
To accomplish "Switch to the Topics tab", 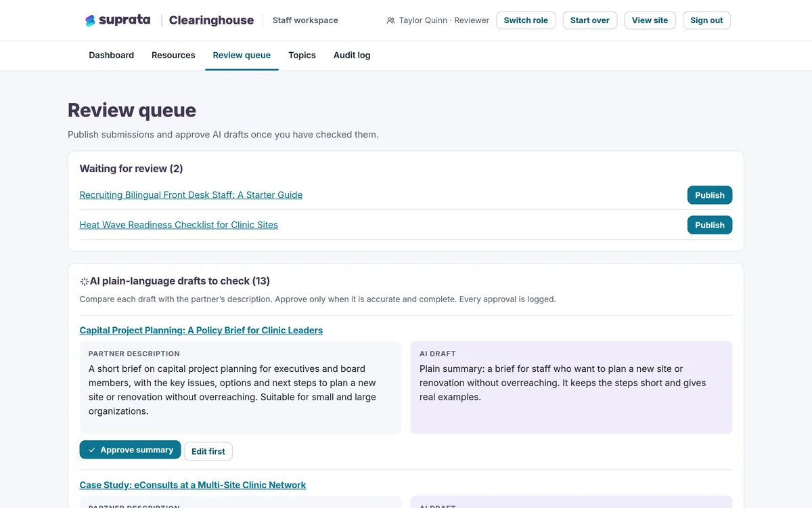I will (x=302, y=56).
